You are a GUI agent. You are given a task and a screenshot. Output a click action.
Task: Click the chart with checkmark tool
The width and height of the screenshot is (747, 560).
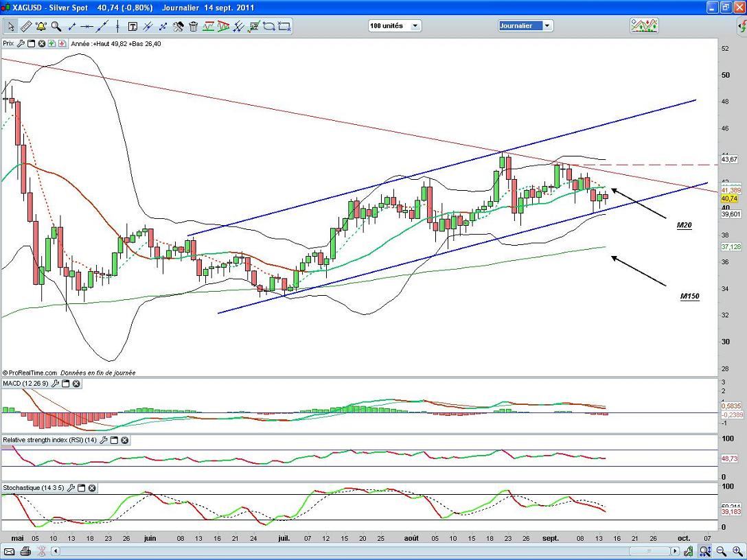(254, 26)
